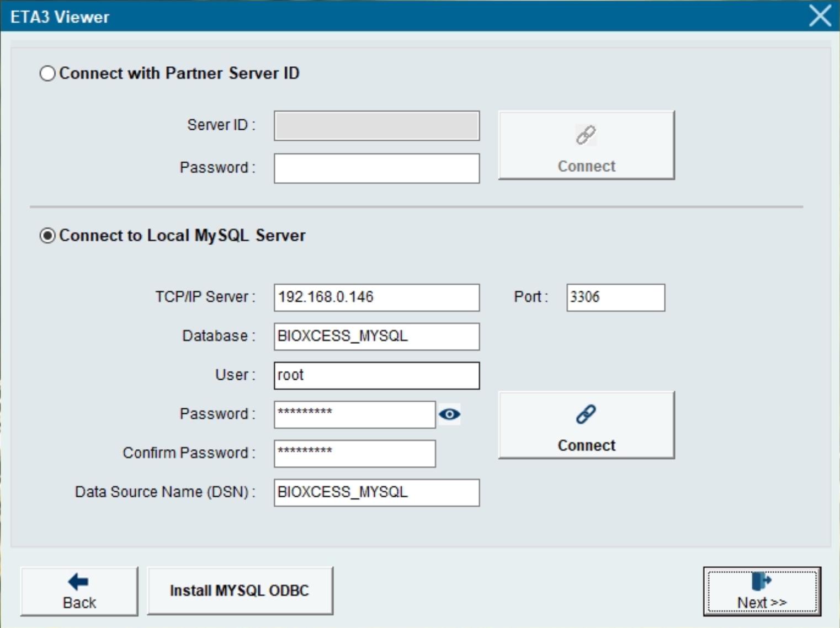Screen dimensions: 840x628
Task: Click the Data Source Name (DSN) field
Action: click(376, 492)
